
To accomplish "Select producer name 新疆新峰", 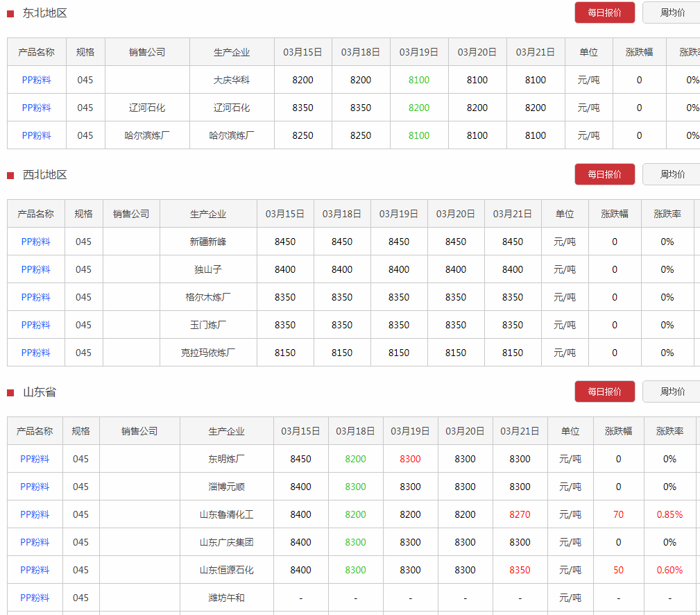I will coord(208,242).
